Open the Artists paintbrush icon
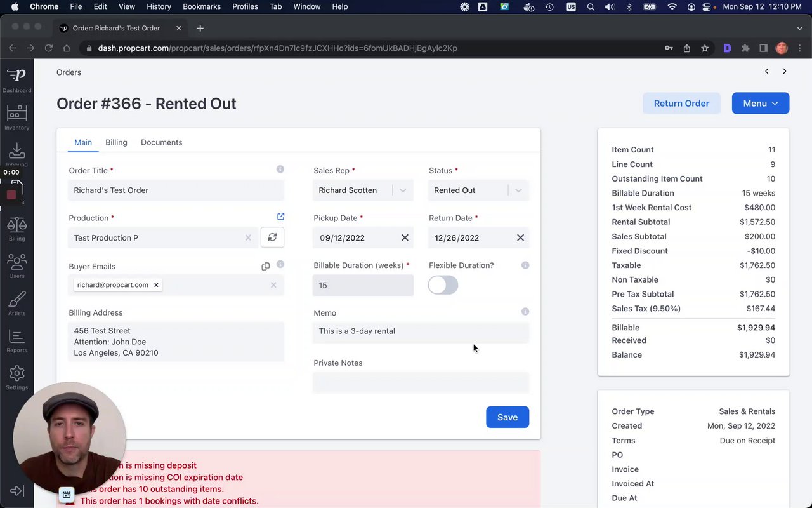This screenshot has width=812, height=508. 16,303
